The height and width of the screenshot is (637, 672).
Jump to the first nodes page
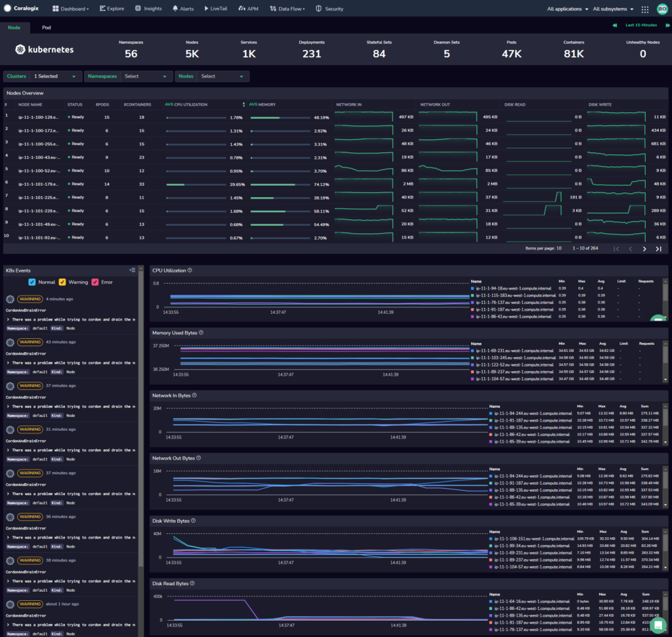[x=616, y=249]
